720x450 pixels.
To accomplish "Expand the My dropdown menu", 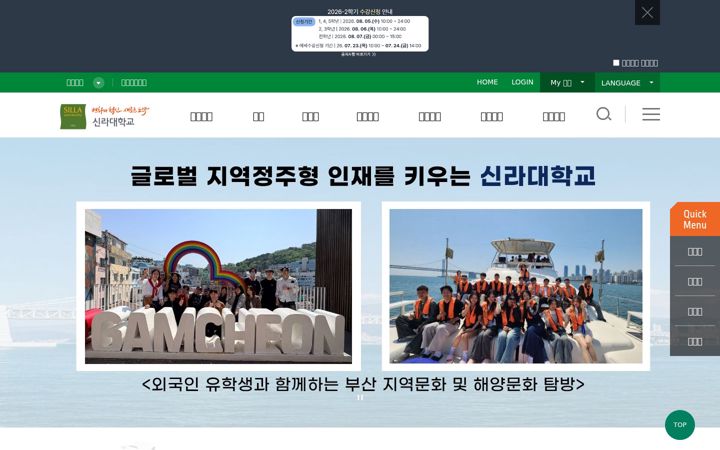I will click(567, 83).
